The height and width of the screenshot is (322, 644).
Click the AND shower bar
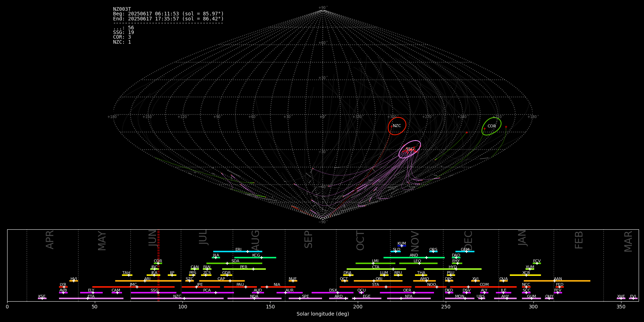(x=414, y=257)
